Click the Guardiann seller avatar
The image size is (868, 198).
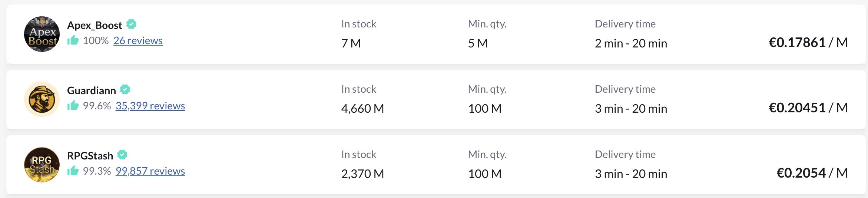(x=42, y=99)
